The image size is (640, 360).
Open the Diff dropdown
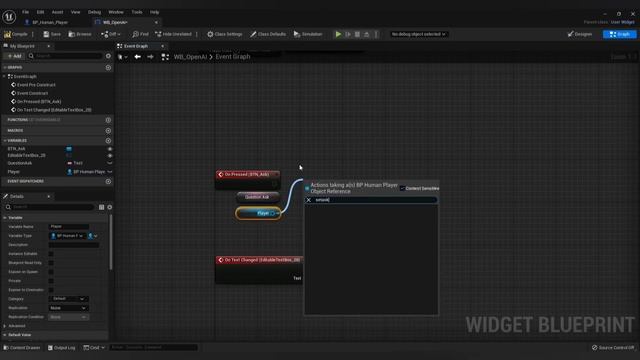(x=111, y=34)
